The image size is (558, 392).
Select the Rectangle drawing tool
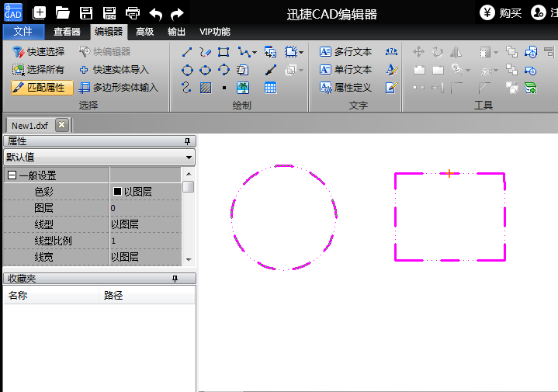224,52
